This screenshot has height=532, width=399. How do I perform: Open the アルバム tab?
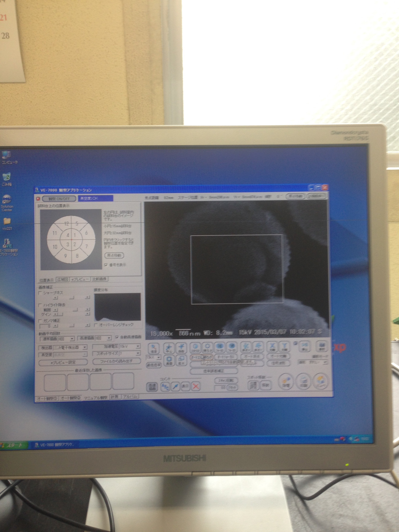tap(130, 396)
